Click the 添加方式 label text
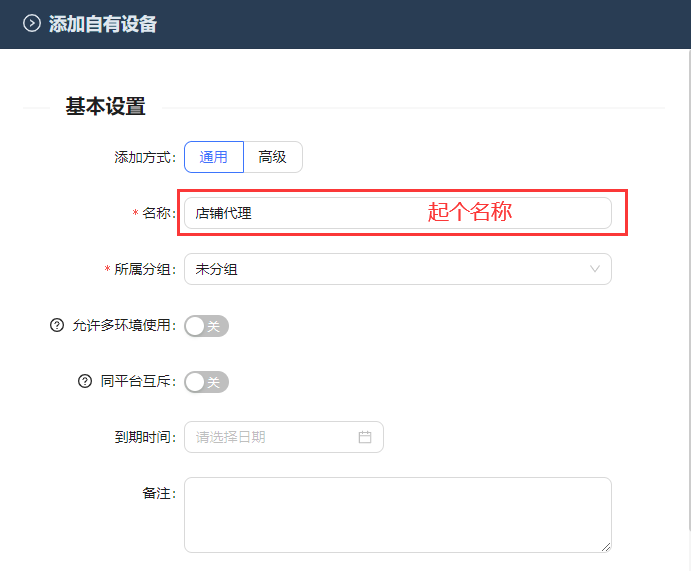This screenshot has width=691, height=571. coord(144,157)
